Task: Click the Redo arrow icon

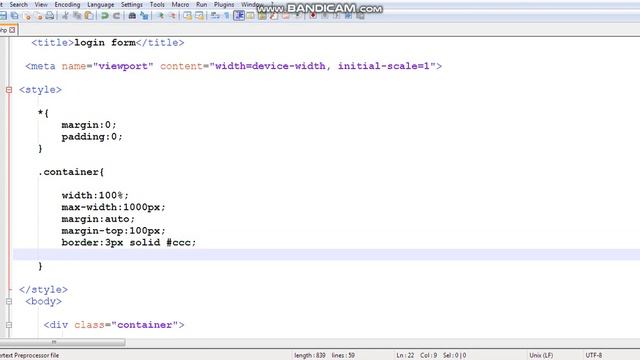Action: [x=117, y=16]
